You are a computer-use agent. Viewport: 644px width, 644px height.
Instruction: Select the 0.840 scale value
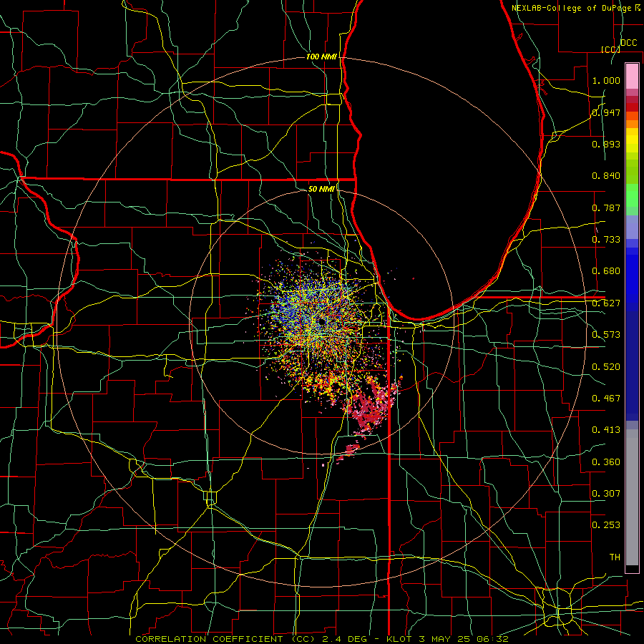pyautogui.click(x=606, y=176)
